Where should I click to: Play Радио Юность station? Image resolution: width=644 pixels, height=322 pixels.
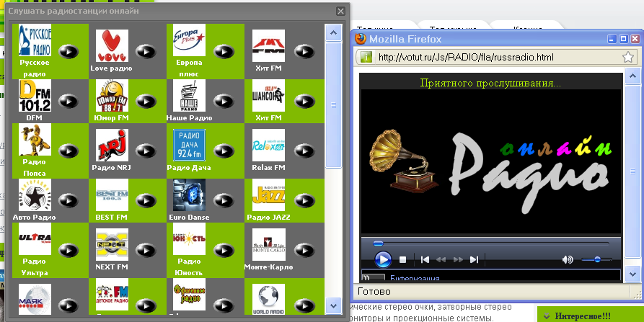pos(224,250)
